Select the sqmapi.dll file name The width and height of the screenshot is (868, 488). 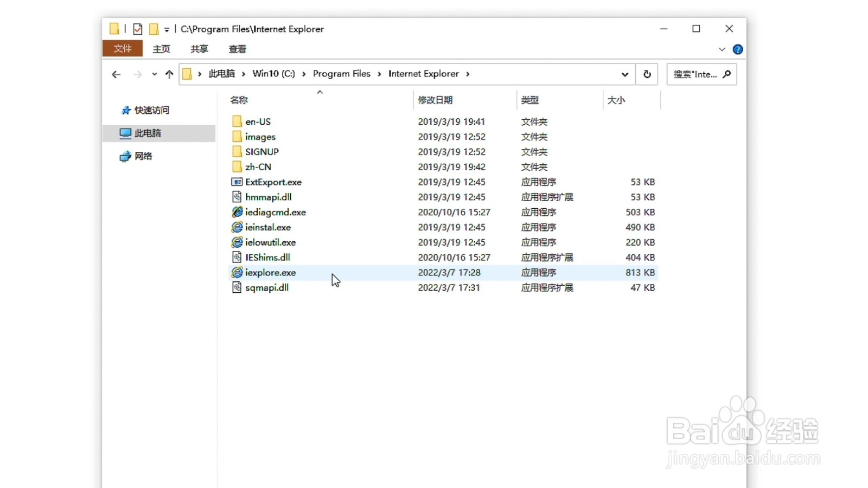click(267, 288)
